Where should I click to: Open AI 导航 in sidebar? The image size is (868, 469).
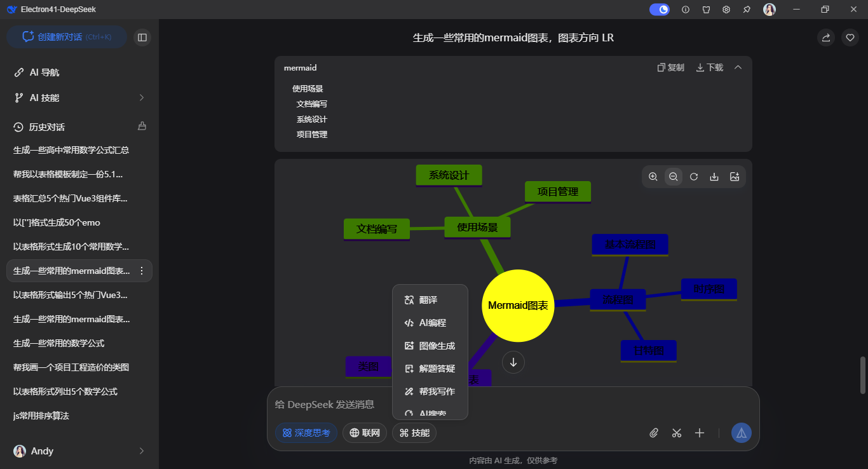(x=79, y=72)
